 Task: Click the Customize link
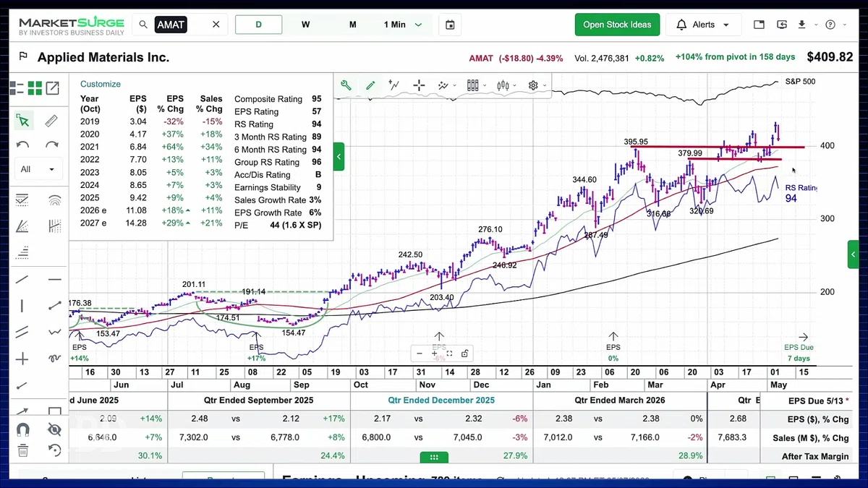tap(101, 84)
